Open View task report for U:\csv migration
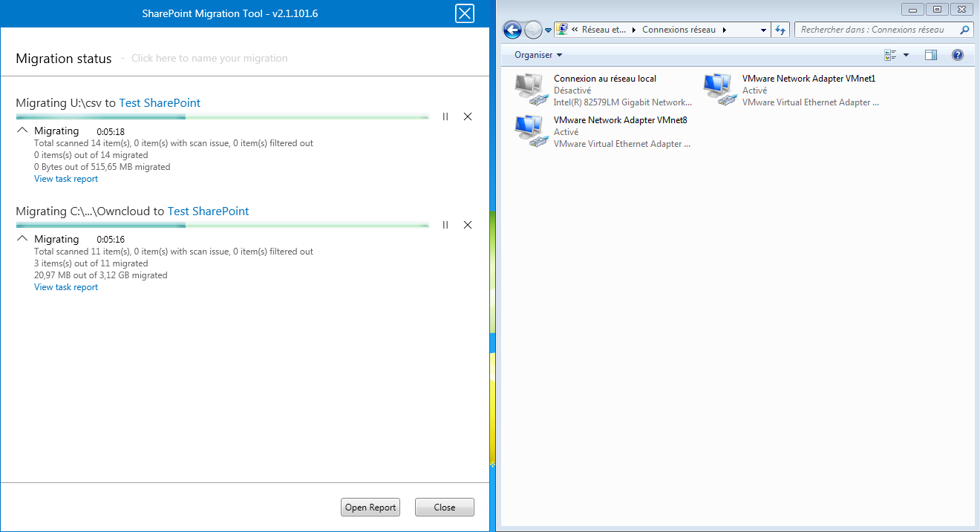This screenshot has width=980, height=532. (x=66, y=179)
